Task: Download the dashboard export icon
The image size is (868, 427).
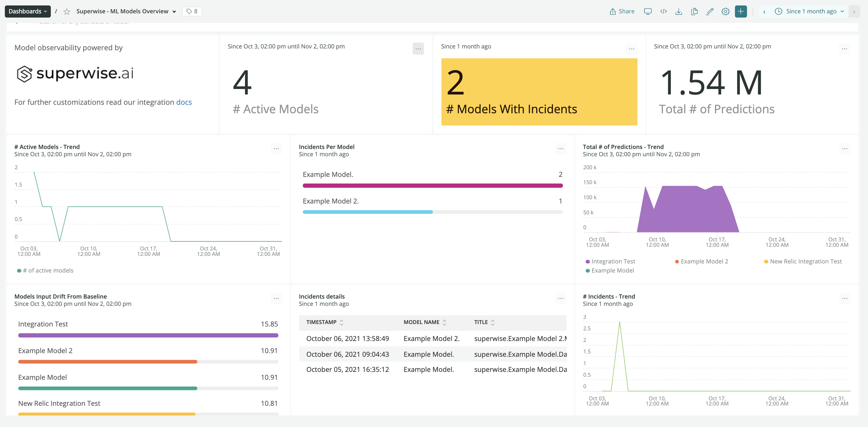Action: click(679, 12)
